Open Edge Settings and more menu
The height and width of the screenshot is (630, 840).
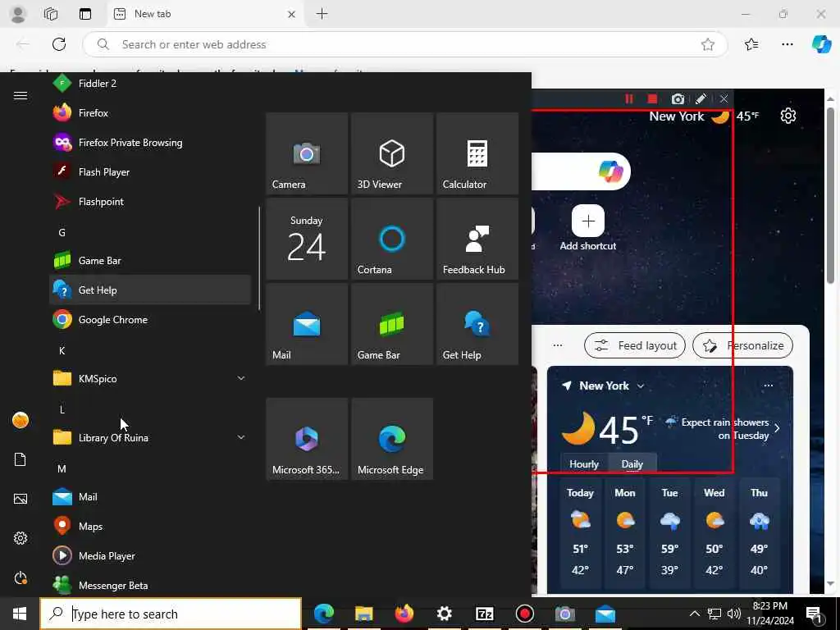(x=787, y=44)
